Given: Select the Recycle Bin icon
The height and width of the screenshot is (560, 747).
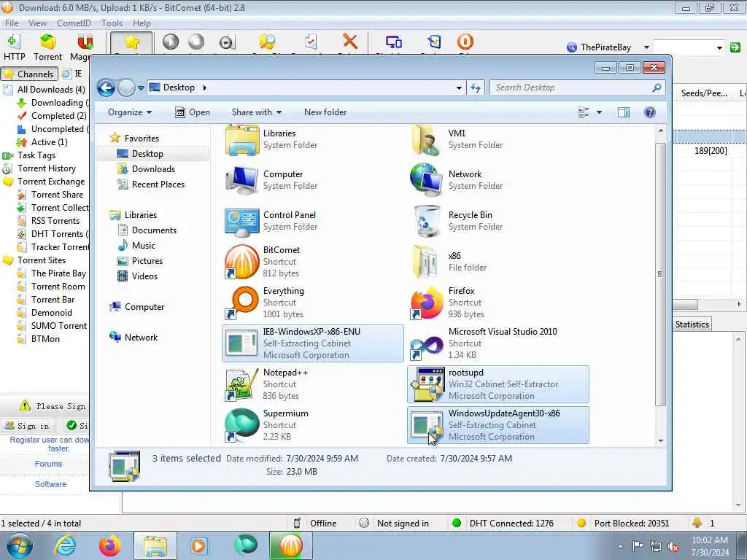Looking at the screenshot, I should (x=427, y=221).
